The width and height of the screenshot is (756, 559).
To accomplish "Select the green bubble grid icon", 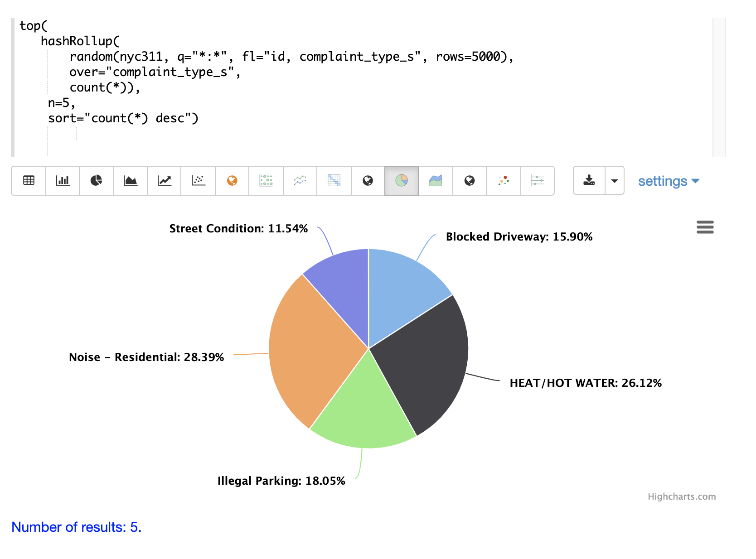I will click(x=266, y=180).
